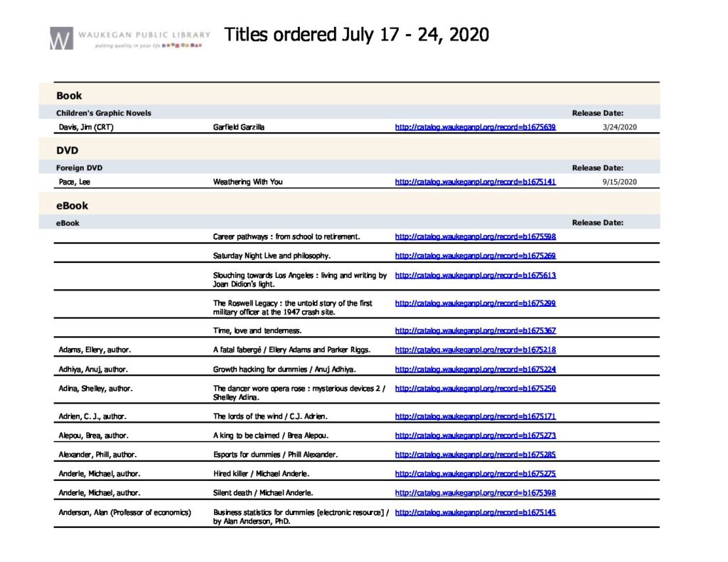728x562 pixels.
Task: Open The dancer wore opera rose link b1675250
Action: [x=475, y=389]
